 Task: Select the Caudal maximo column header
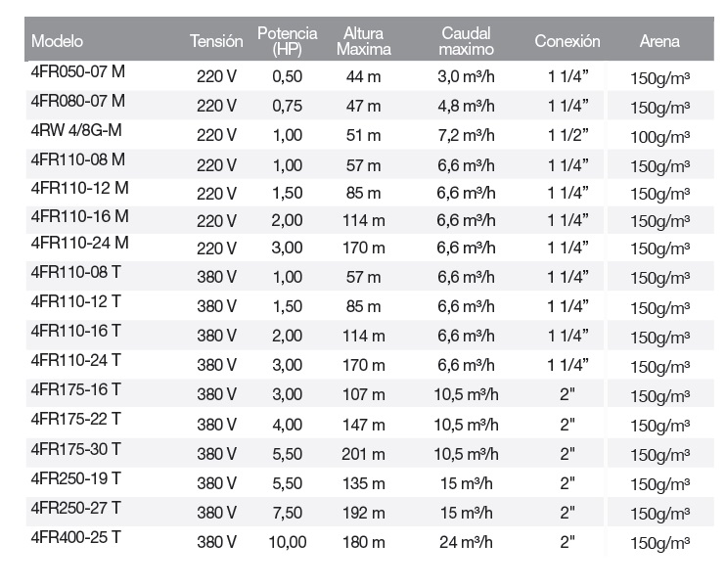click(x=466, y=41)
